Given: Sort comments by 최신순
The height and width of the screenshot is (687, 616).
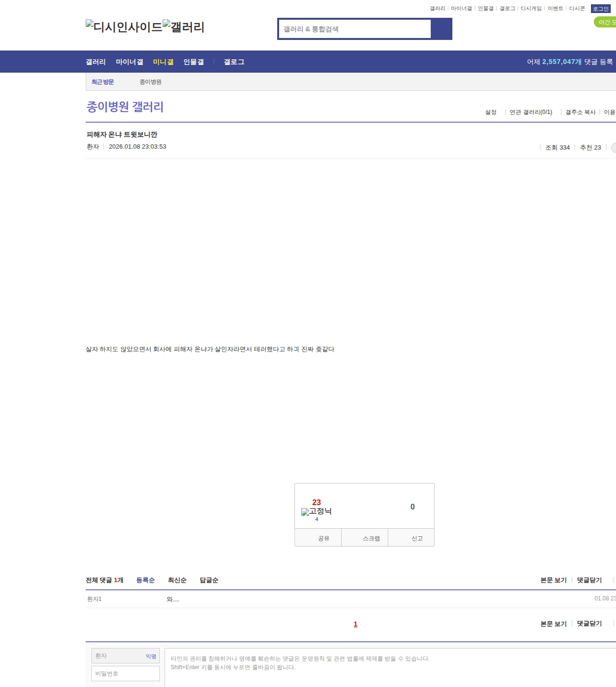Looking at the screenshot, I should point(177,580).
